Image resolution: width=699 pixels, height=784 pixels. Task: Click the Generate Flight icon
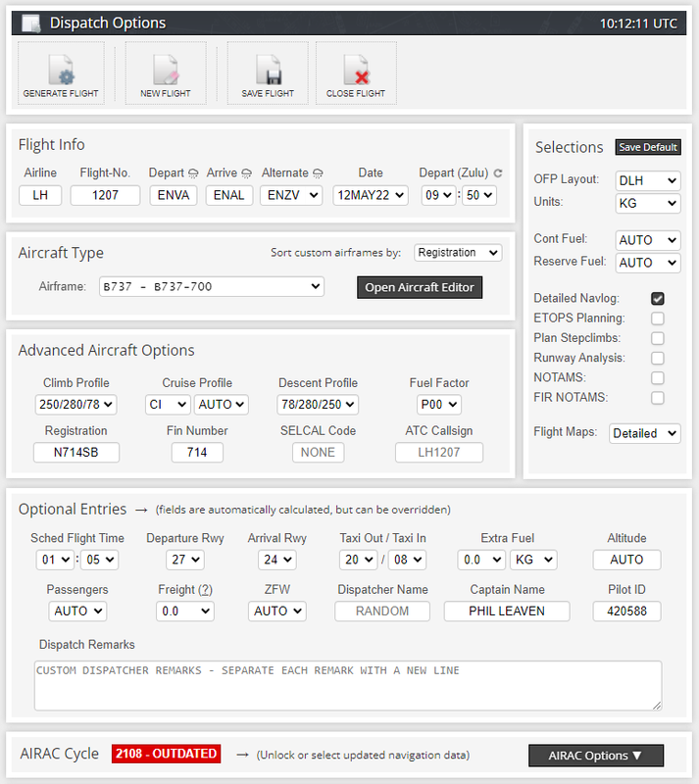tap(61, 71)
